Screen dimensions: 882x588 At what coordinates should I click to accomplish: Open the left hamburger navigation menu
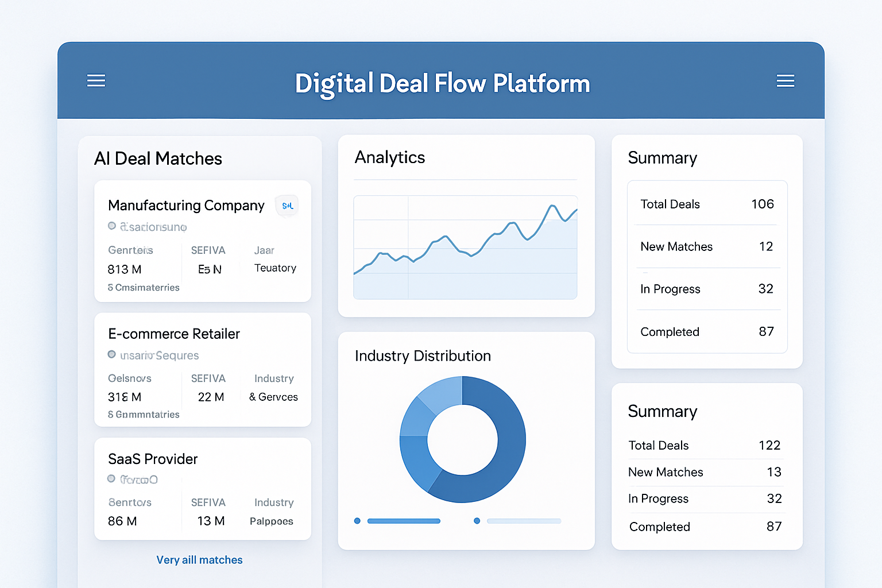(x=96, y=80)
